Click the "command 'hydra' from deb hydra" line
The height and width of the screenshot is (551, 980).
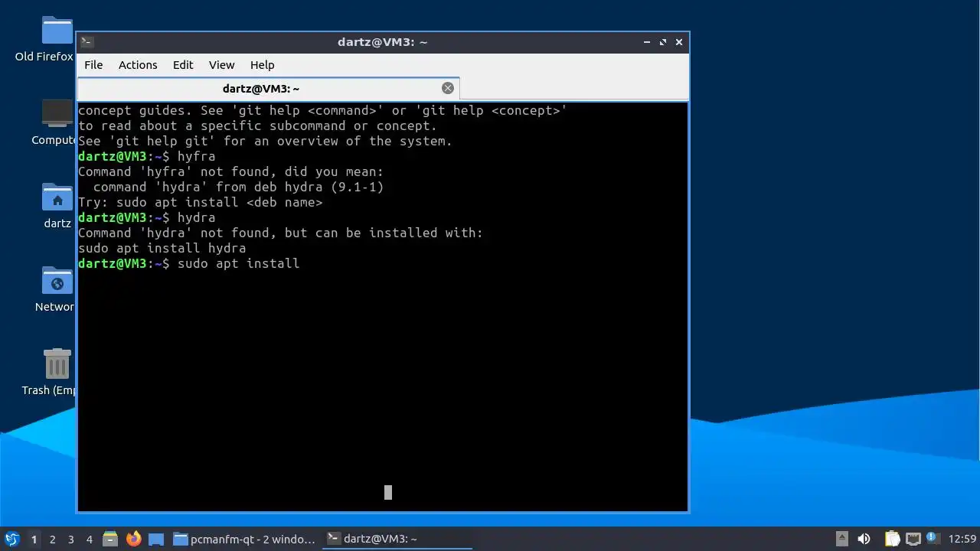[238, 187]
